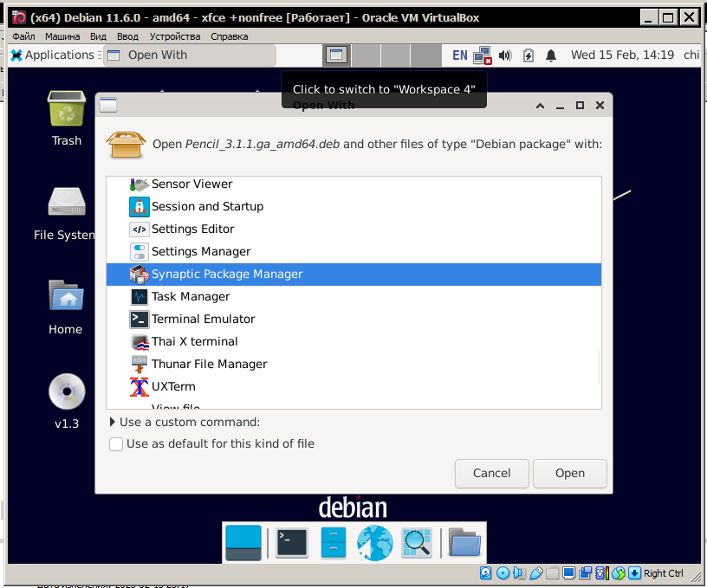The width and height of the screenshot is (707, 588).
Task: Enable Use as default for this kind of file
Action: click(116, 444)
